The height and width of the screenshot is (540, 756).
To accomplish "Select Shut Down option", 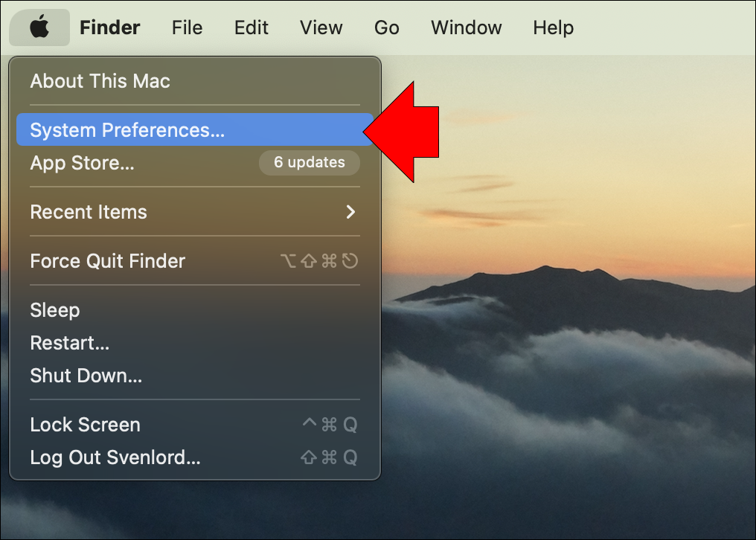I will tap(86, 376).
